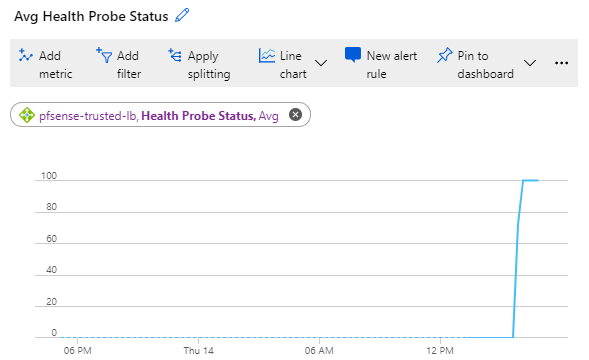Edit the chart title with pencil icon
Image resolution: width=589 pixels, height=360 pixels.
182,16
